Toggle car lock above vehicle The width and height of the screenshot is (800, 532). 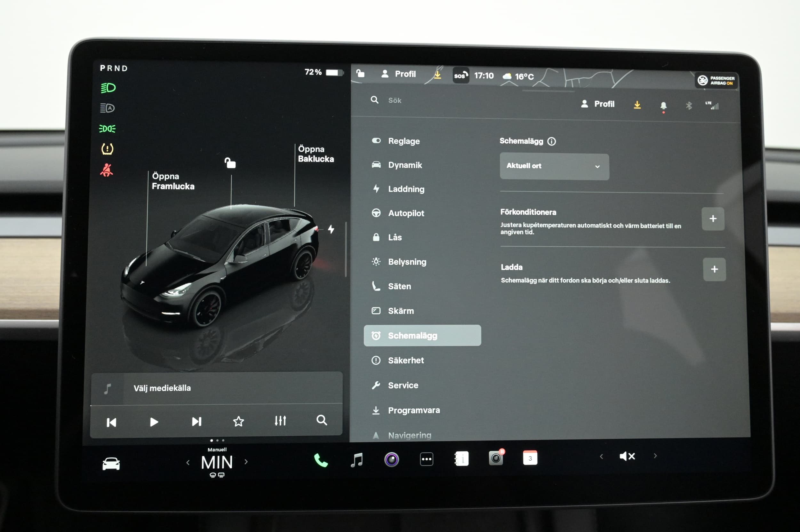[230, 163]
